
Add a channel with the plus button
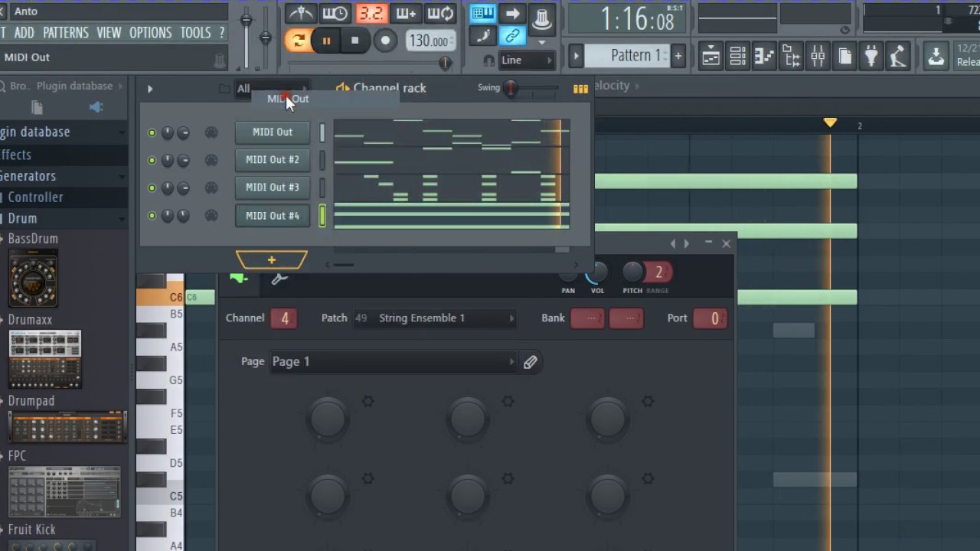[x=272, y=260]
